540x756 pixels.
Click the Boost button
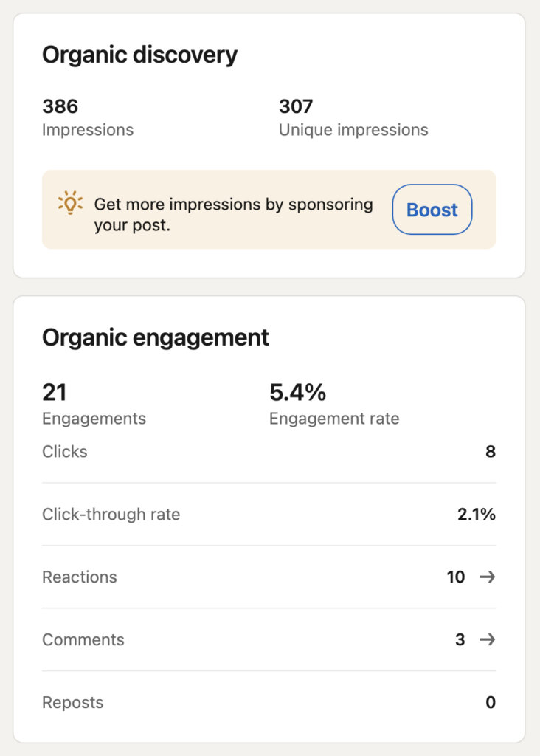pos(432,210)
